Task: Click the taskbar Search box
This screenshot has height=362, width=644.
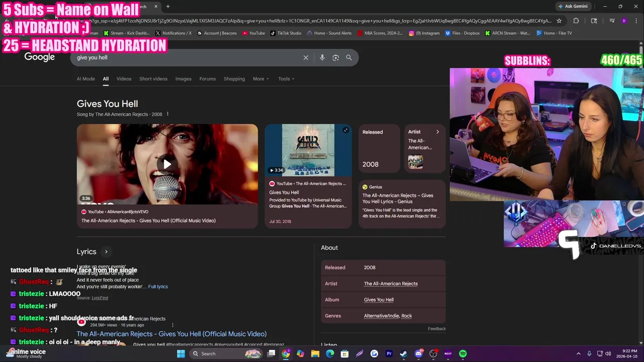Action: tap(226, 353)
